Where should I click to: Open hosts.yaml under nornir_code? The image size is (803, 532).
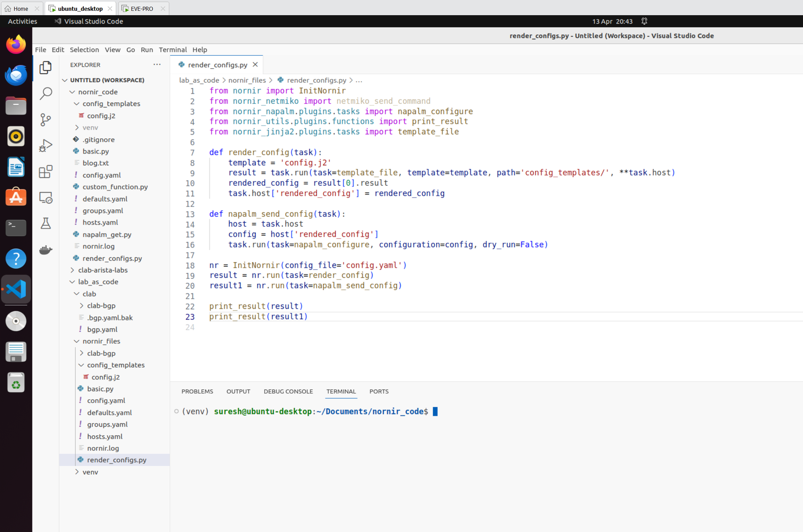coord(100,222)
